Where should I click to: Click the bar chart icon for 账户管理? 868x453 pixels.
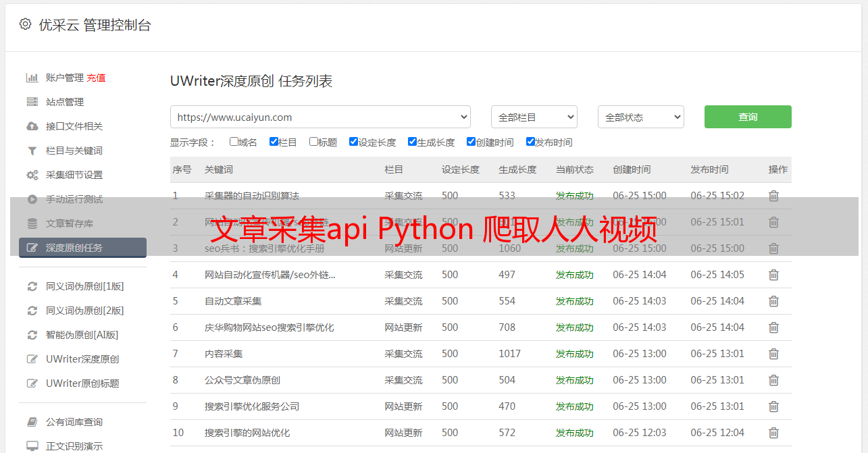[32, 78]
